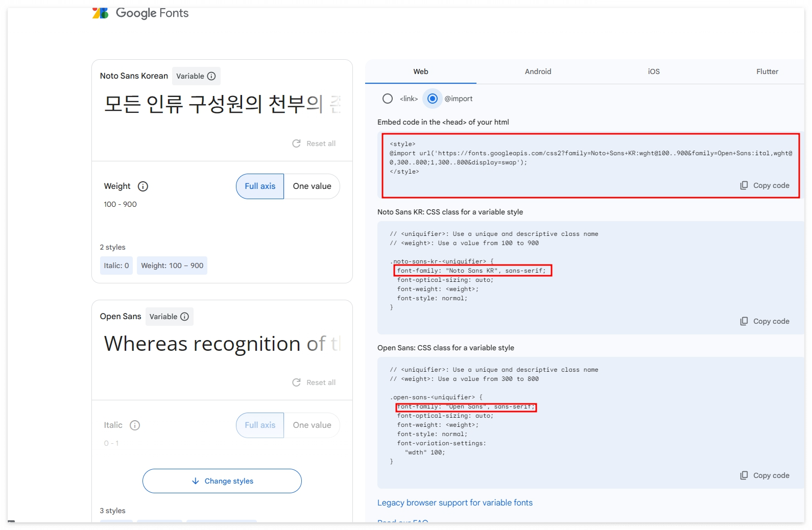The width and height of the screenshot is (812, 530).
Task: Click the Google Fonts logo
Action: click(x=140, y=13)
